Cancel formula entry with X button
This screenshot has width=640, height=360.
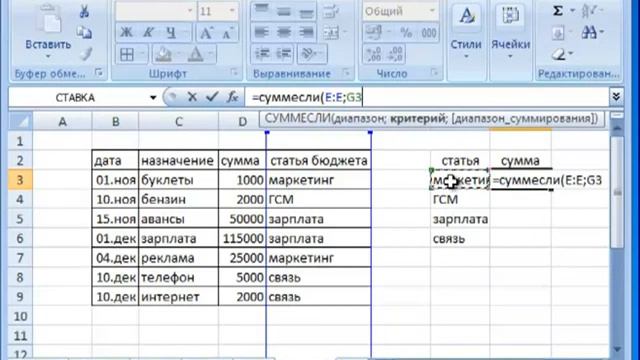[x=192, y=97]
